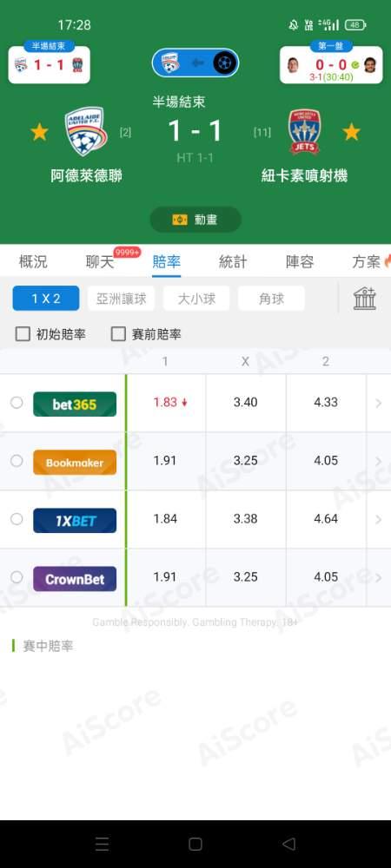Check the 初始賠率 checkbox
This screenshot has height=868, width=391.
click(23, 334)
